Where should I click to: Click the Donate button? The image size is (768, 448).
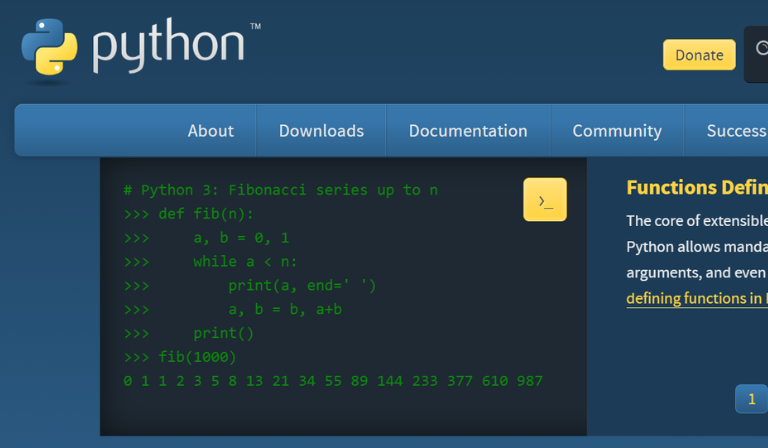click(699, 55)
